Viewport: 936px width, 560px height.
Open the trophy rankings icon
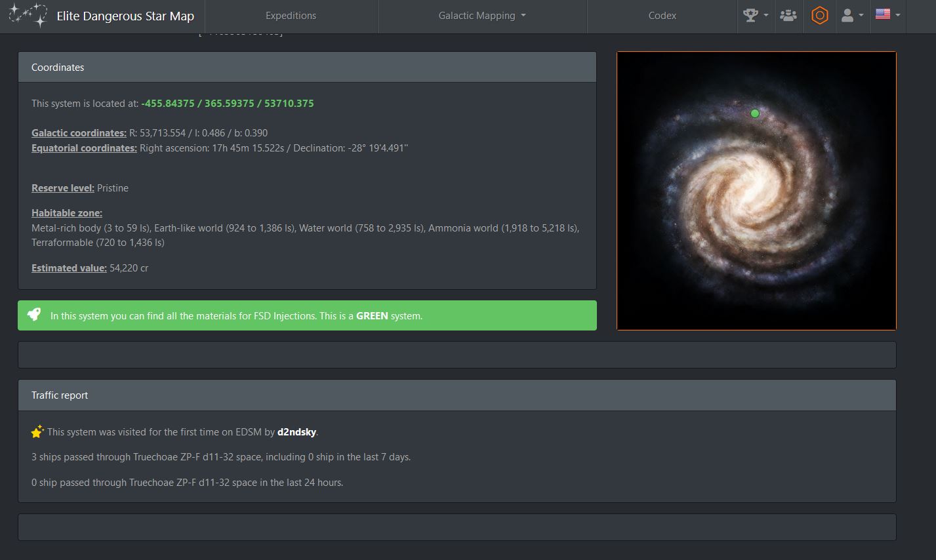[750, 15]
